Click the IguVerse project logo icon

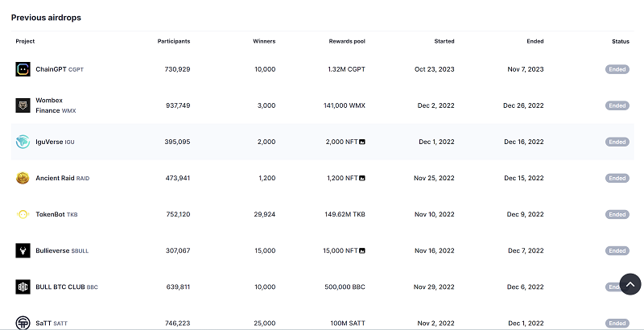[23, 142]
